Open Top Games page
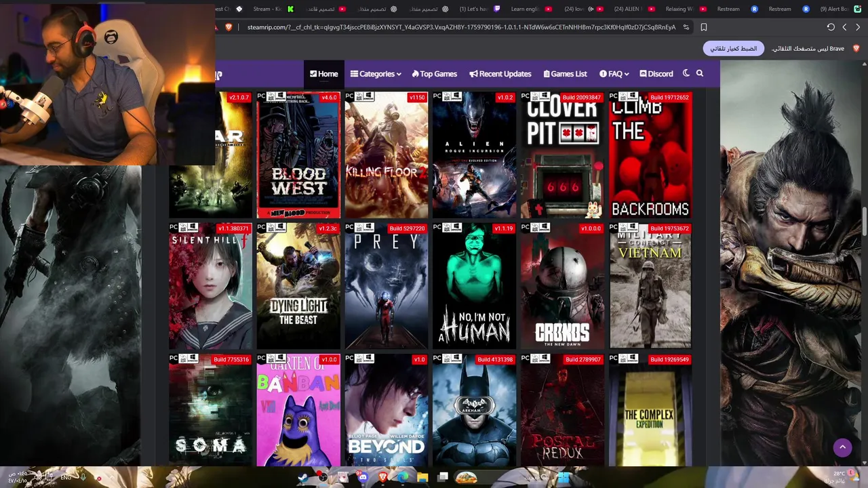 tap(434, 74)
